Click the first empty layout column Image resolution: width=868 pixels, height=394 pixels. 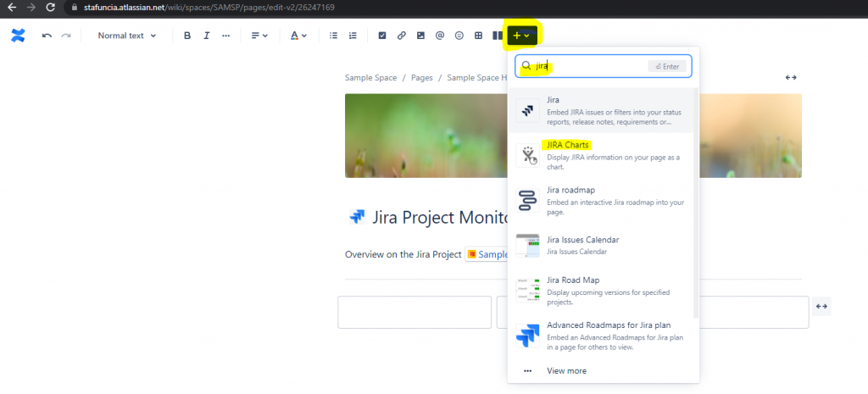(415, 313)
